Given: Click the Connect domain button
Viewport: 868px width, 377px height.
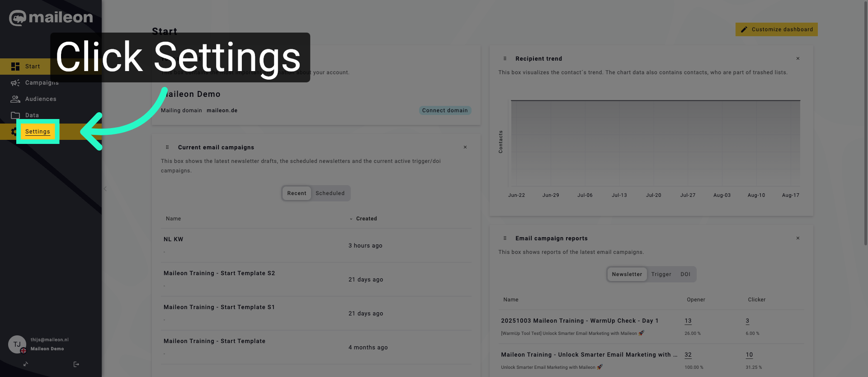Looking at the screenshot, I should pos(445,110).
